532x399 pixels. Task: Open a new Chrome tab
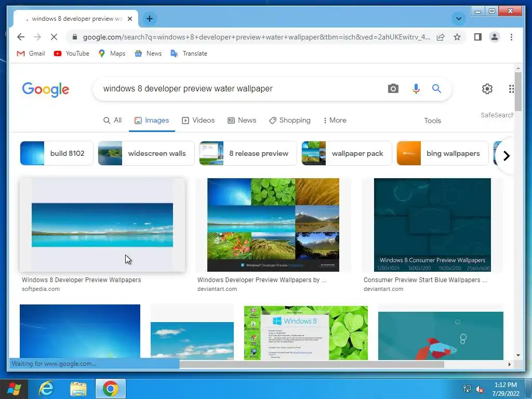150,19
